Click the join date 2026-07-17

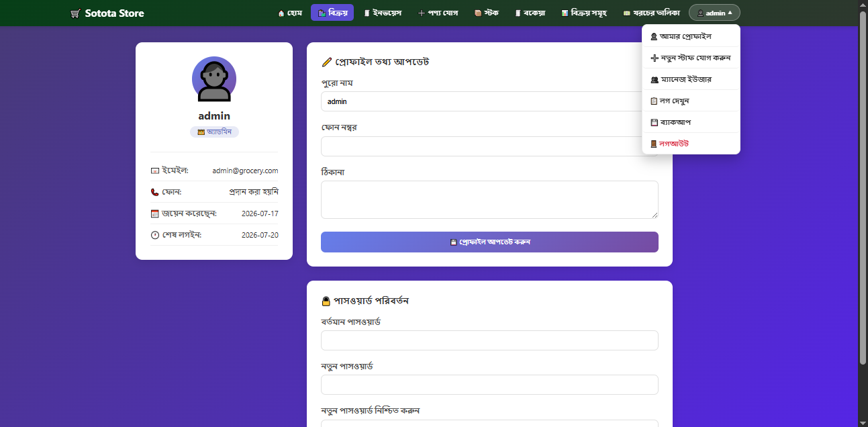tap(260, 213)
